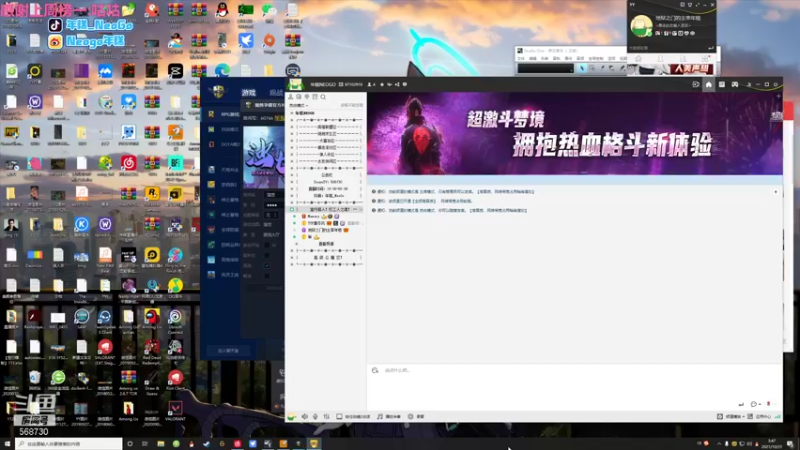The width and height of the screenshot is (800, 450).
Task: Open Studio One track dropdown box
Action: (x=546, y=68)
